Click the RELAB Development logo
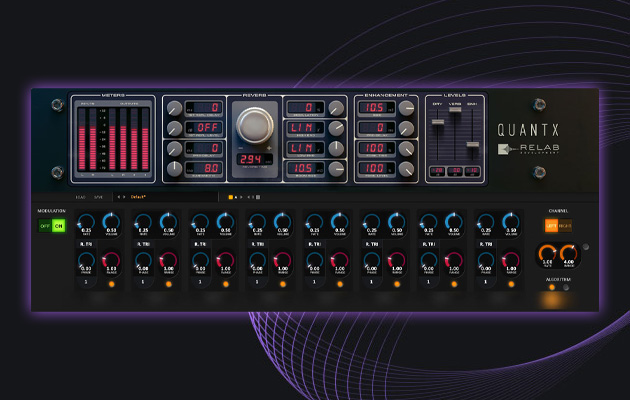 click(528, 149)
